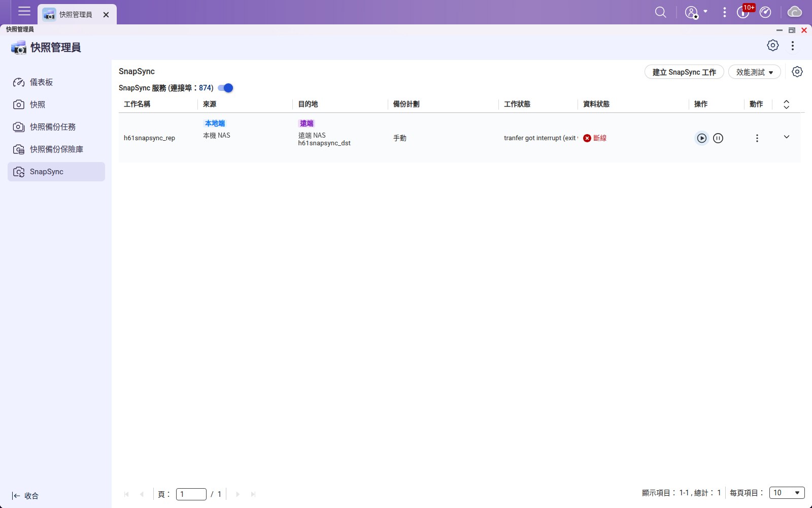Image resolution: width=812 pixels, height=508 pixels.
Task: Expand the h61snapsync_rep row details
Action: pos(786,137)
